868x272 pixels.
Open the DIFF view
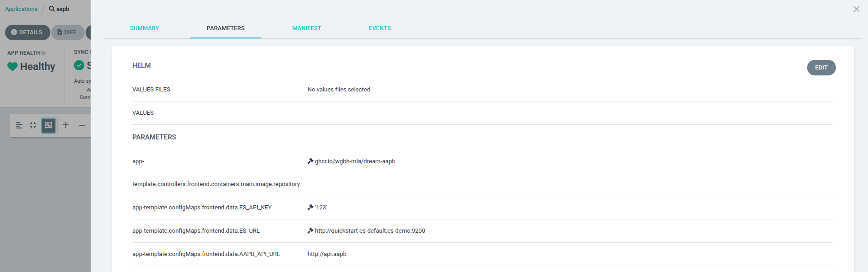pos(67,32)
